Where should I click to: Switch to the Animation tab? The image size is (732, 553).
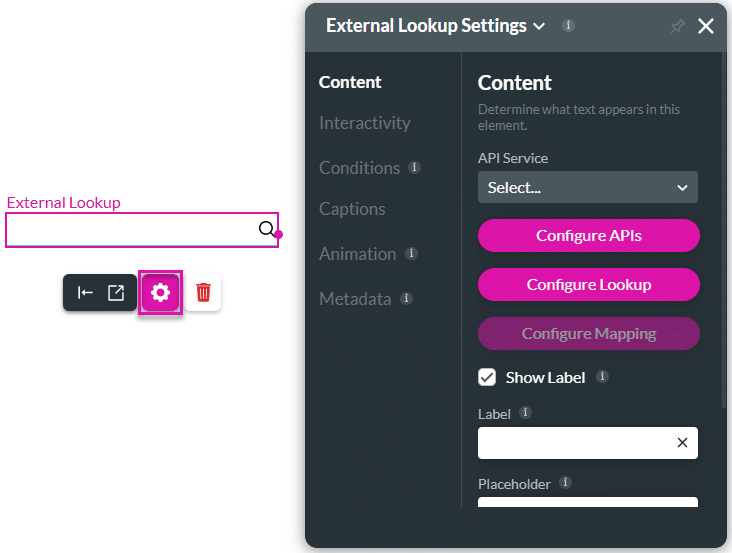[358, 254]
